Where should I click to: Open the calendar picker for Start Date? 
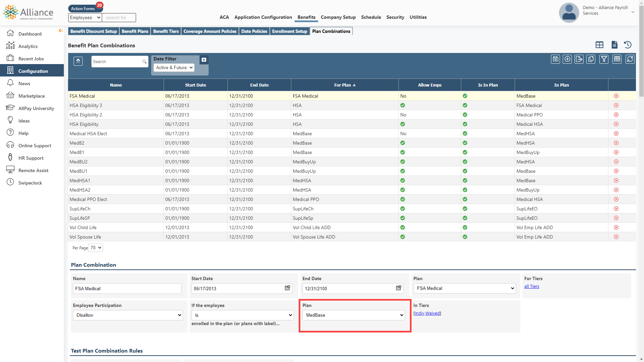click(x=288, y=288)
